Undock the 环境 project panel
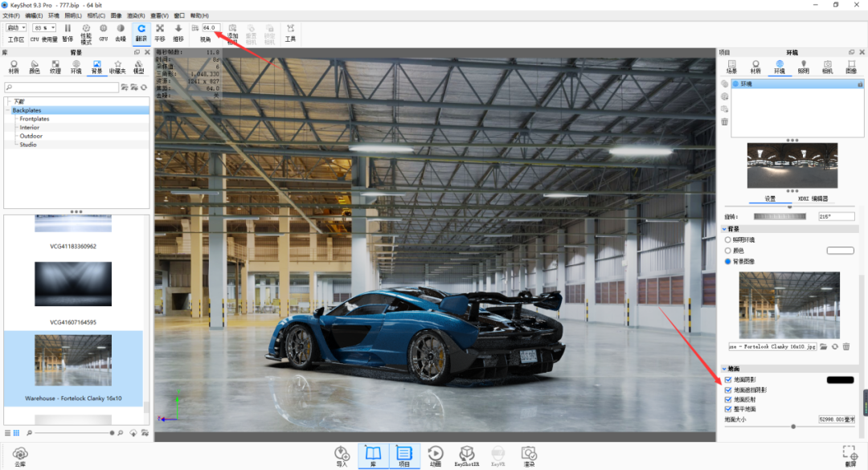Image resolution: width=868 pixels, height=470 pixels. [x=851, y=52]
